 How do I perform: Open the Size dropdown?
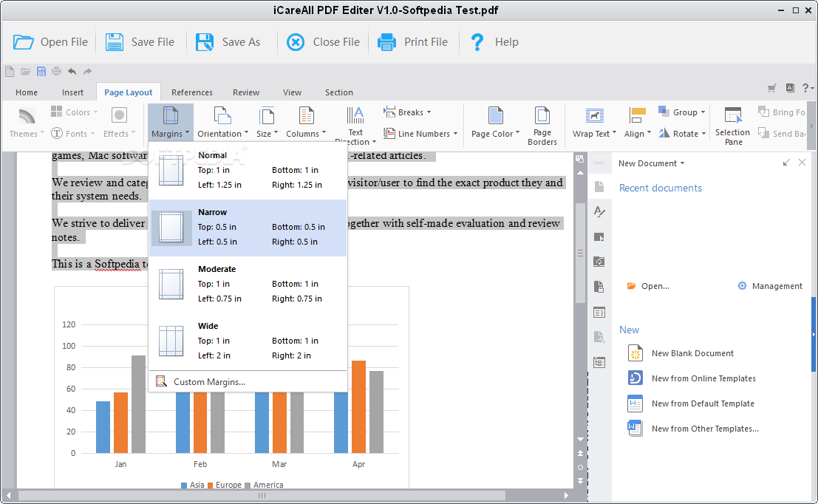pos(267,134)
